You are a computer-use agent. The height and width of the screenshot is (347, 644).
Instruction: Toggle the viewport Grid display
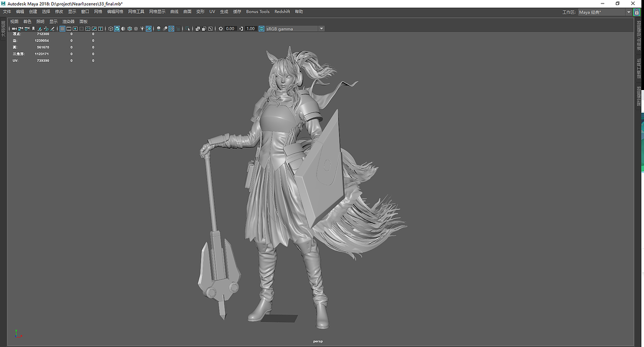pos(62,29)
